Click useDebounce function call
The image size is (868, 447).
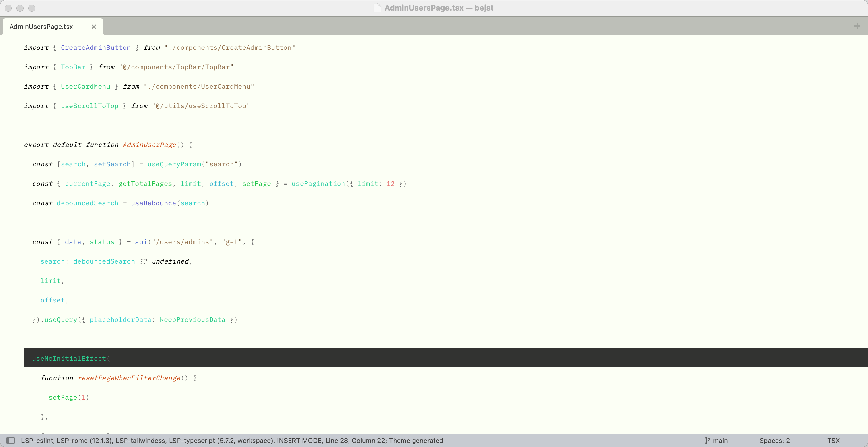[x=153, y=203]
